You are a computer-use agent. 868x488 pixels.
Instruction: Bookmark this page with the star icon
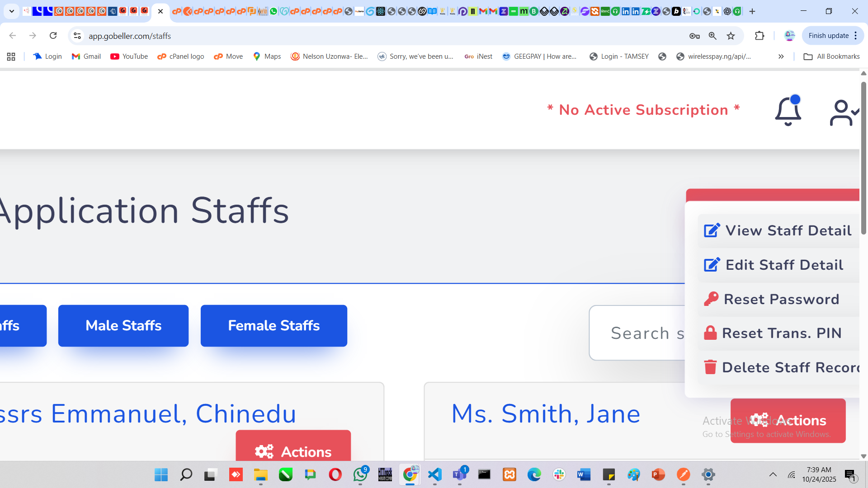click(x=731, y=36)
